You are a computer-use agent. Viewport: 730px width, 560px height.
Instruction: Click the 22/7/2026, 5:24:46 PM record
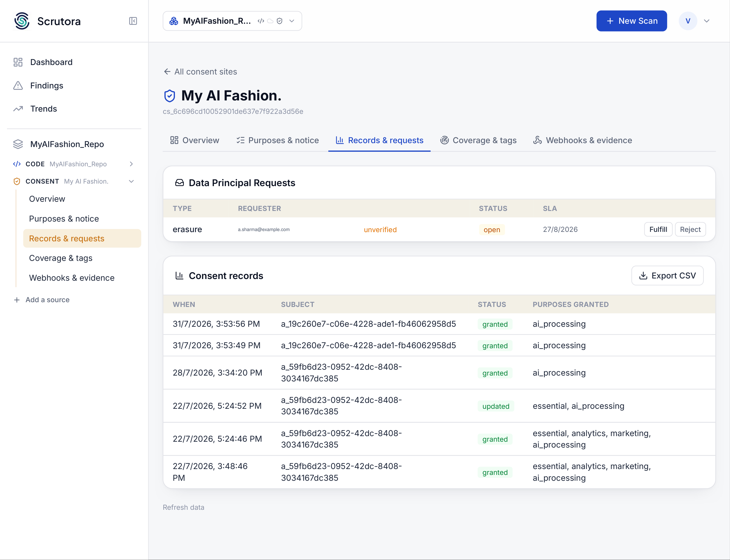click(439, 439)
